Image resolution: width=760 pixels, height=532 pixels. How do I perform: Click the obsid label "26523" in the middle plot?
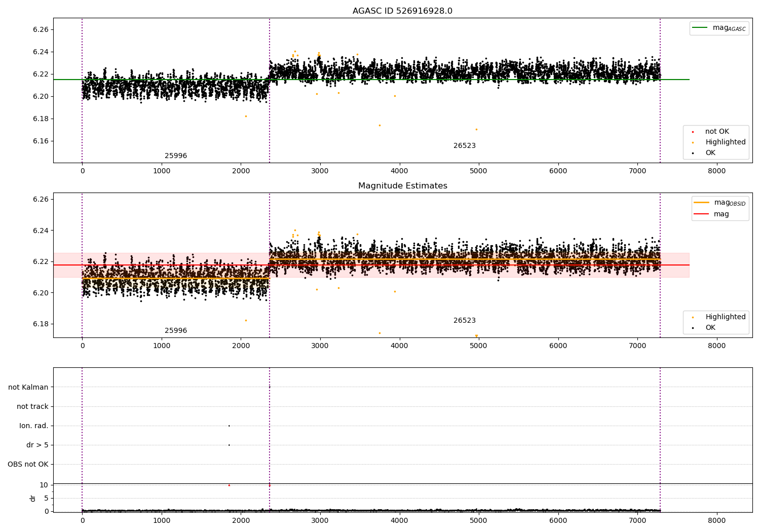465,321
